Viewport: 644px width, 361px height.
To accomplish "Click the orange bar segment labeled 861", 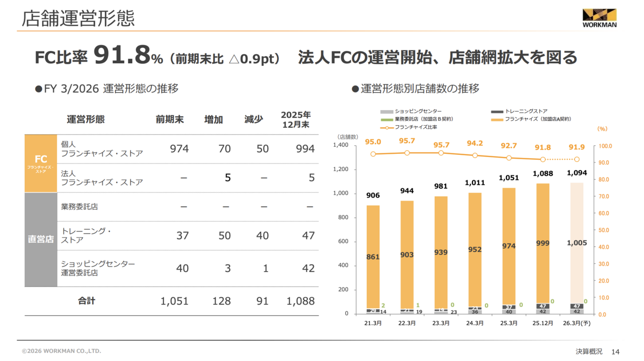I will pyautogui.click(x=373, y=256).
